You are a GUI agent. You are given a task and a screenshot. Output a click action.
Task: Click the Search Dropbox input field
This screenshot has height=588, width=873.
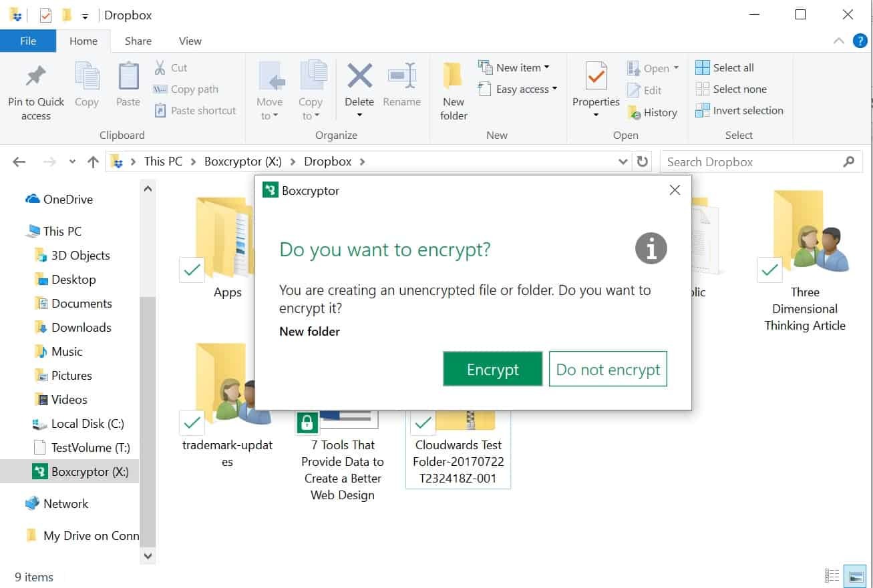pos(751,162)
